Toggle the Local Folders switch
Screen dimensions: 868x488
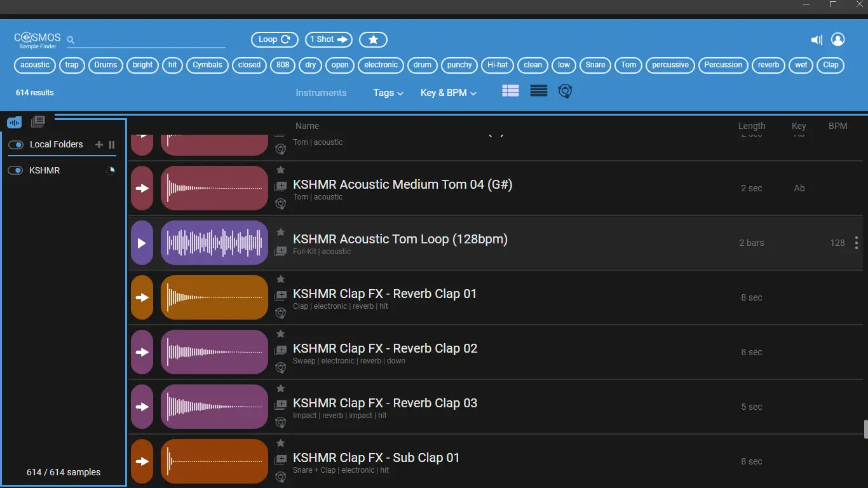[15, 145]
